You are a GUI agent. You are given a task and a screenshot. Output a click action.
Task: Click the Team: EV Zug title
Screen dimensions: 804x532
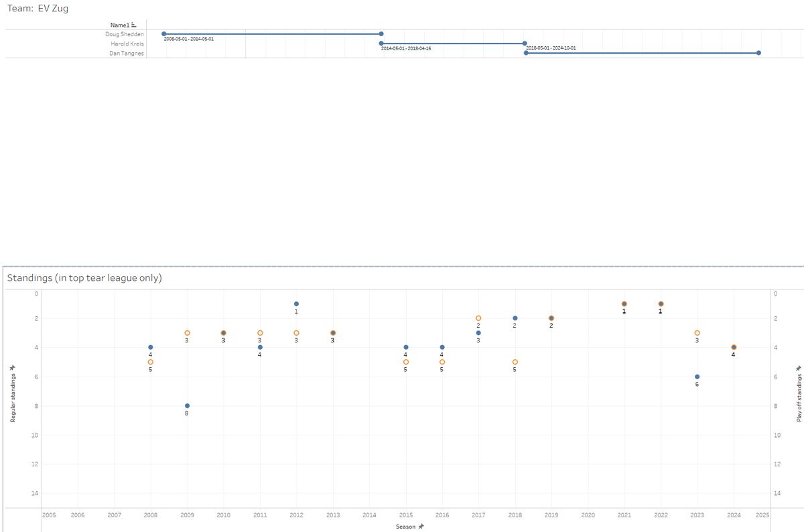click(x=38, y=9)
